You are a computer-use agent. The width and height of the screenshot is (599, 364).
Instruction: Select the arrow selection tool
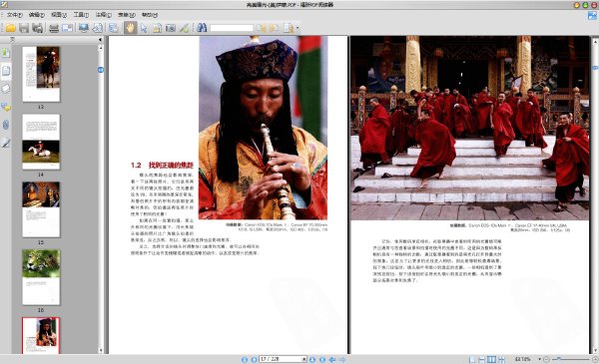[143, 28]
